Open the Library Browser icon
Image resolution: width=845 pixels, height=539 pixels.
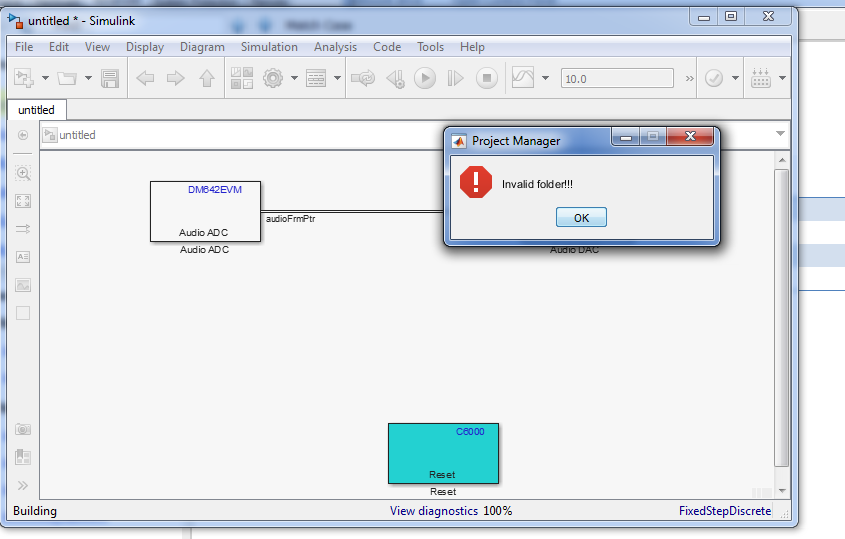242,78
